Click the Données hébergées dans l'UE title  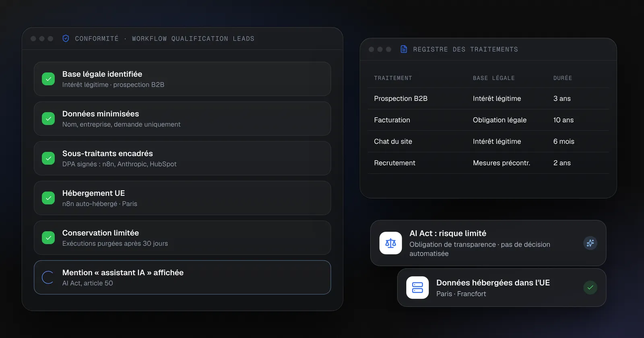pyautogui.click(x=493, y=283)
